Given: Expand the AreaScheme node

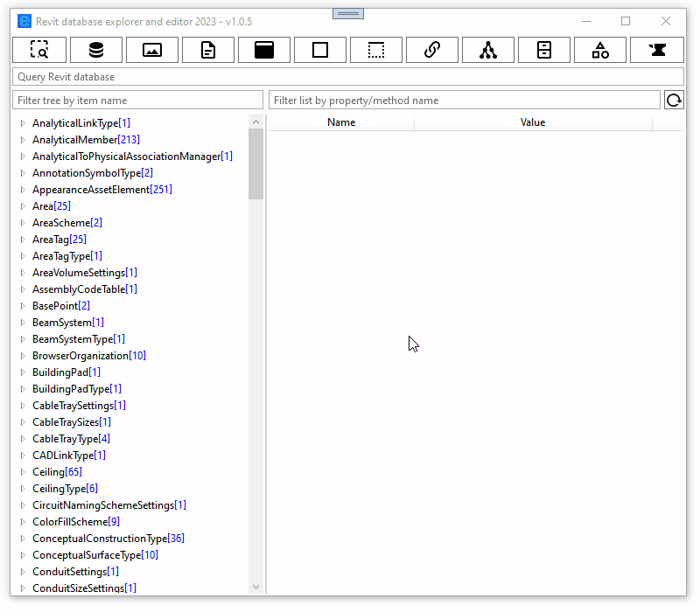Looking at the screenshot, I should pyautogui.click(x=23, y=223).
